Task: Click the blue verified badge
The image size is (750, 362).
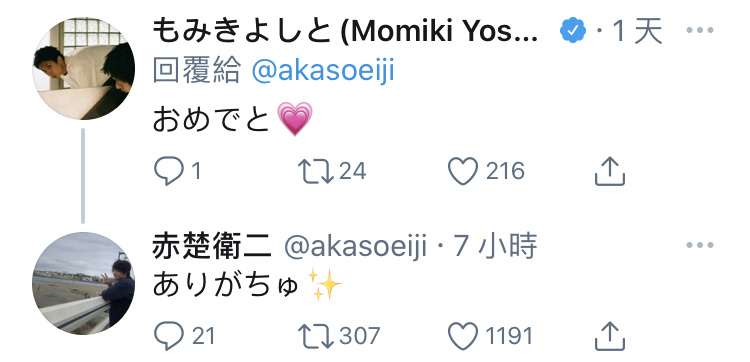Action: tap(573, 31)
